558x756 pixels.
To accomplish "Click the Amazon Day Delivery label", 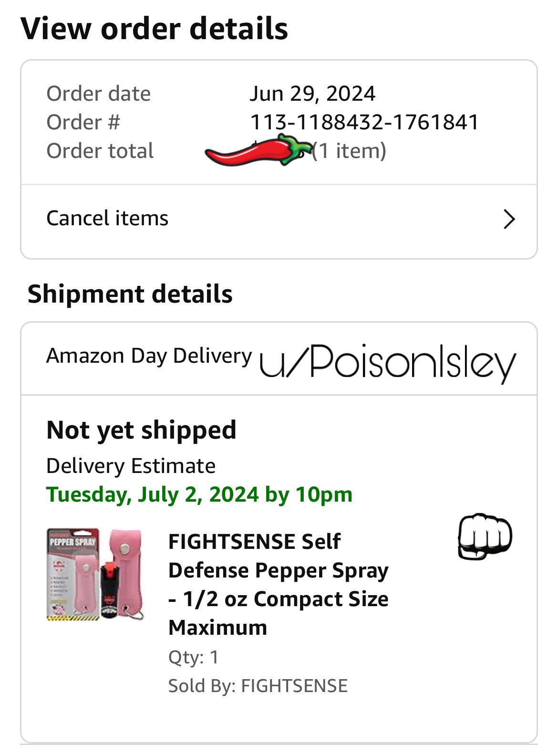I will [x=149, y=356].
